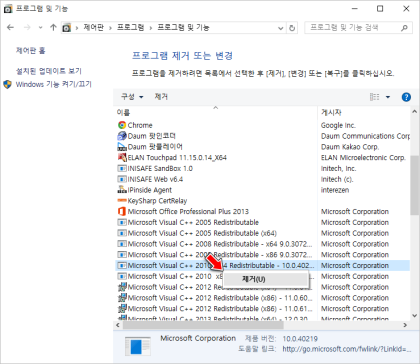The height and width of the screenshot is (364, 420).
Task: Click the Daum 팟인코더 icon
Action: pyautogui.click(x=122, y=136)
